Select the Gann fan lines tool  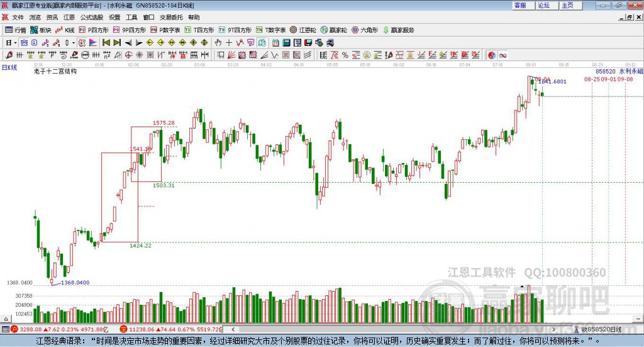[231, 55]
